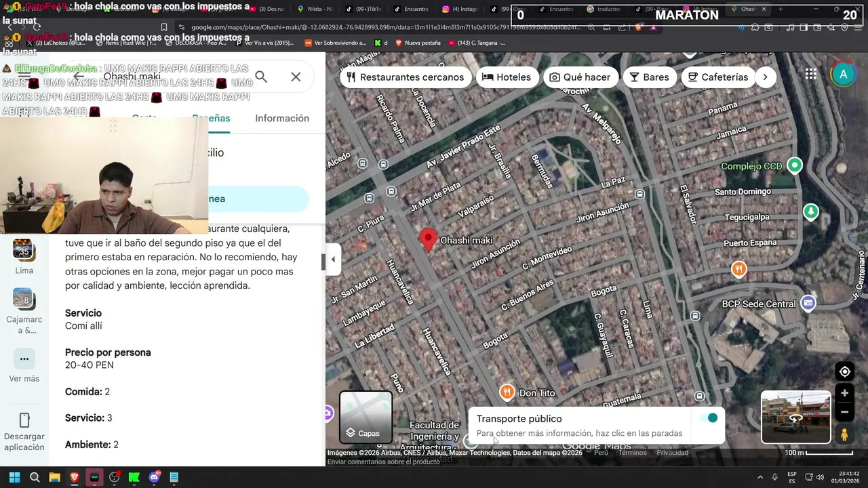Open Street View pegman icon
The image size is (868, 488).
tap(844, 434)
